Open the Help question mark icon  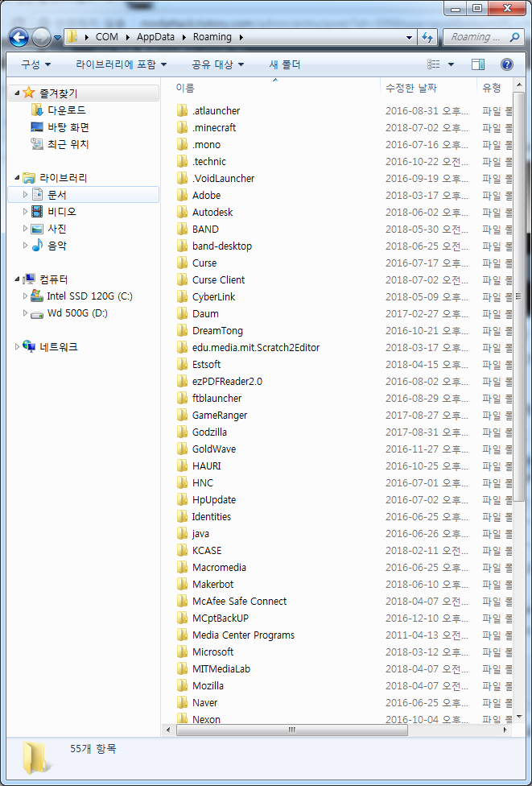coord(507,64)
